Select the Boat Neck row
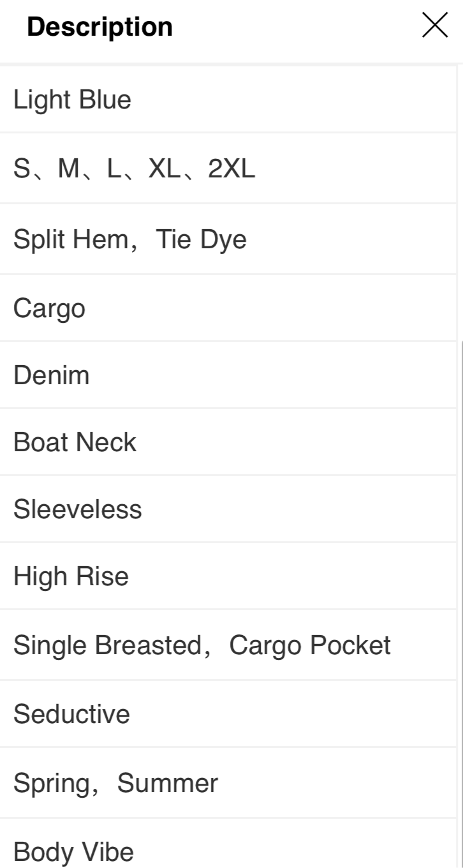Image resolution: width=463 pixels, height=868 pixels. pyautogui.click(x=229, y=443)
